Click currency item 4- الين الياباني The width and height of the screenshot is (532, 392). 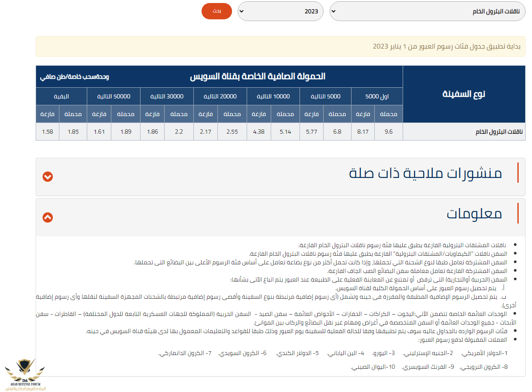tap(345, 353)
